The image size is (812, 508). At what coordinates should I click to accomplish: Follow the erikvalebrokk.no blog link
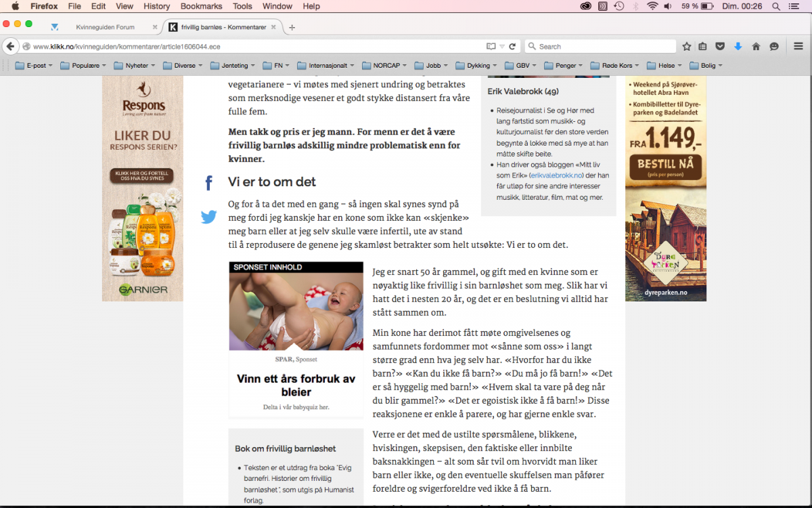pos(560,175)
